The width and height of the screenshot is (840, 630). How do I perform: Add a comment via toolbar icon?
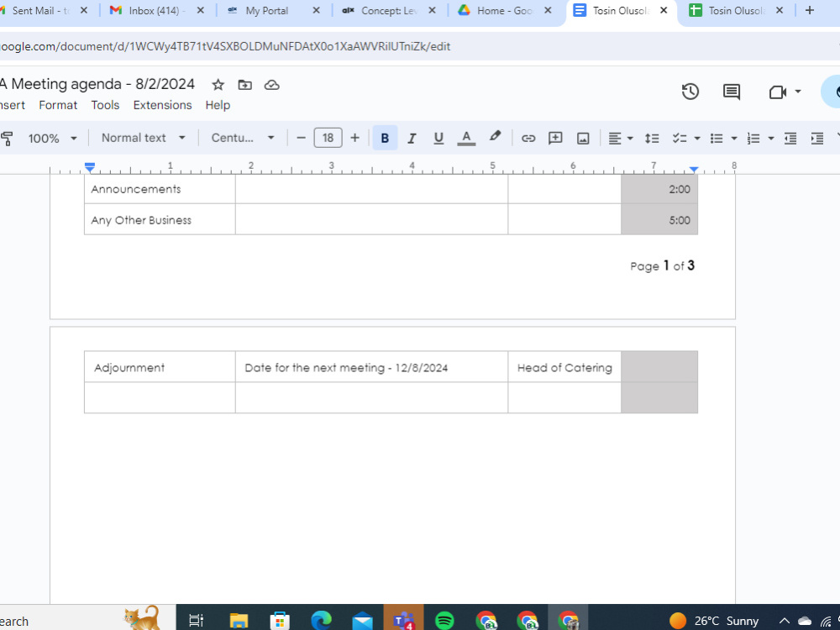(x=555, y=139)
